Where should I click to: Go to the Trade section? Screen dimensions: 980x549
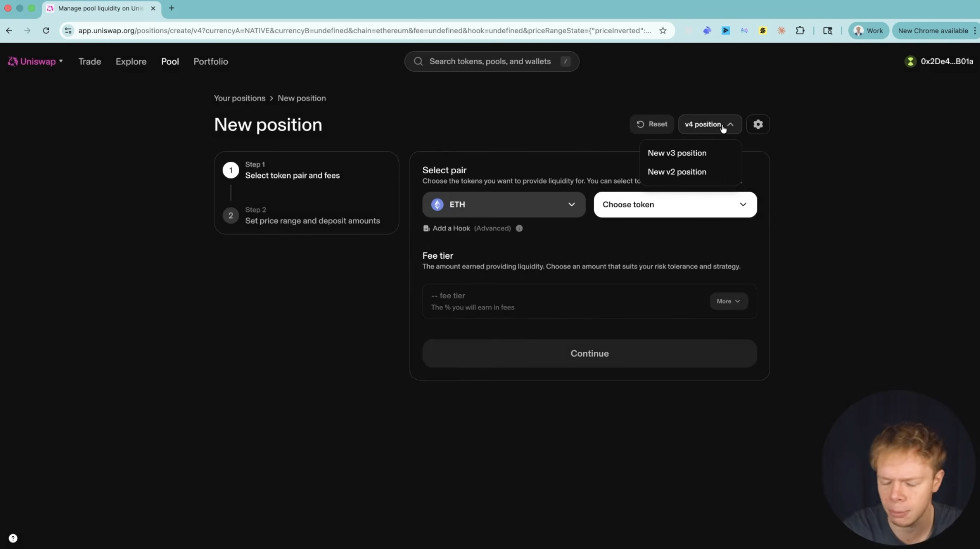tap(90, 61)
